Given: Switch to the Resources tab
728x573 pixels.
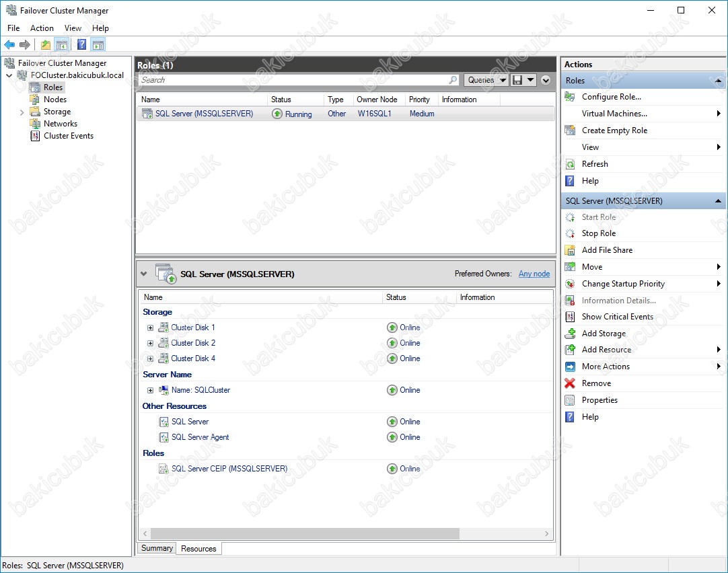Looking at the screenshot, I should [198, 548].
